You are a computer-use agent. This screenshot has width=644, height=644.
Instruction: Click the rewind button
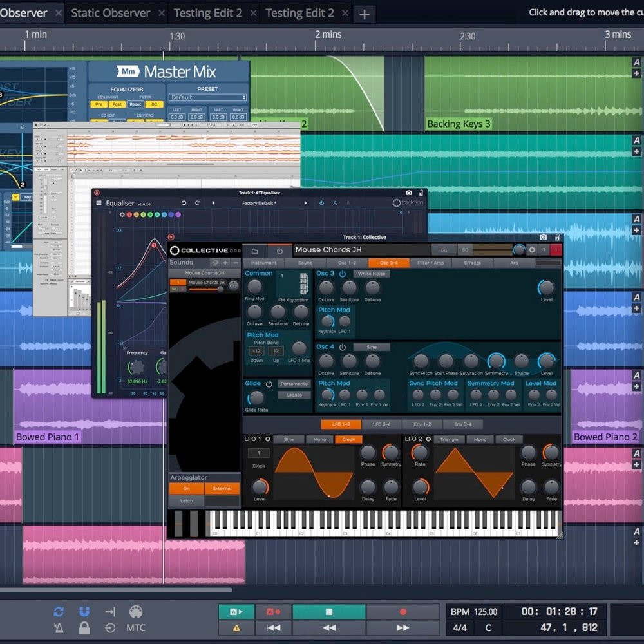329,627
